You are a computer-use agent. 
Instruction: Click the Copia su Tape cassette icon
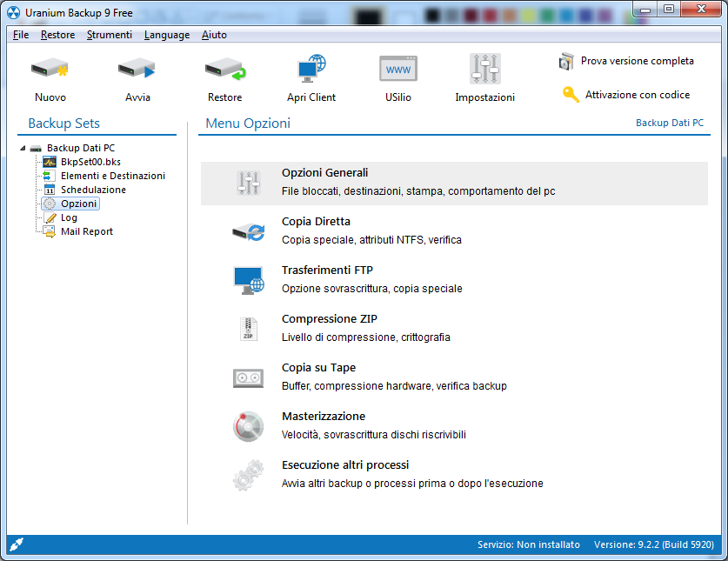[249, 378]
